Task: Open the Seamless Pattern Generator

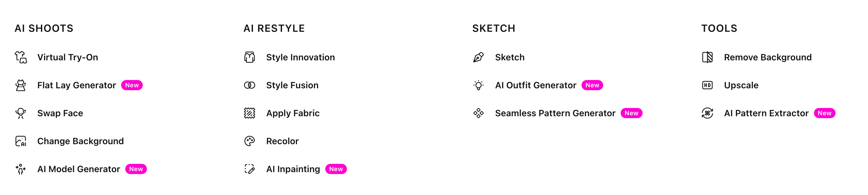Action: [555, 113]
